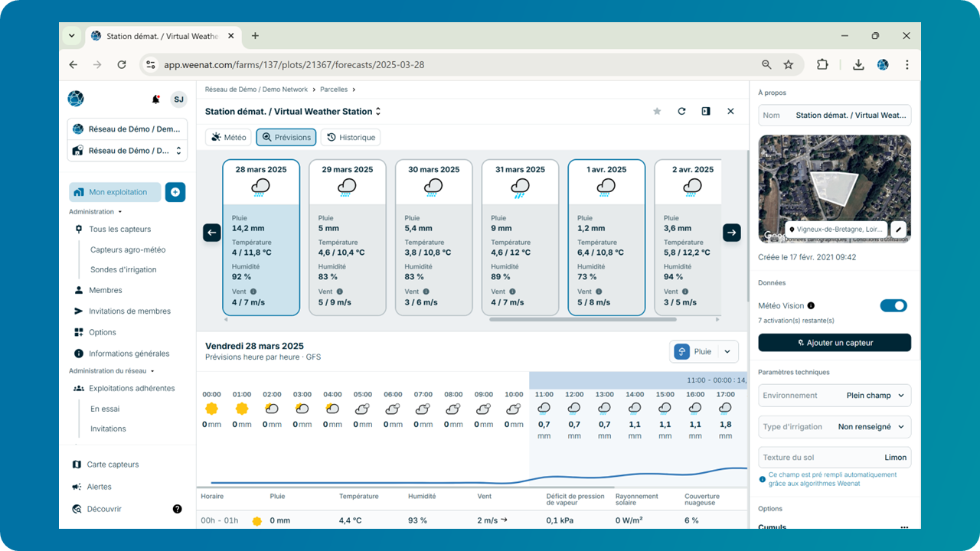
Task: Click info icon next to Vent on 28 mars card
Action: (x=253, y=292)
